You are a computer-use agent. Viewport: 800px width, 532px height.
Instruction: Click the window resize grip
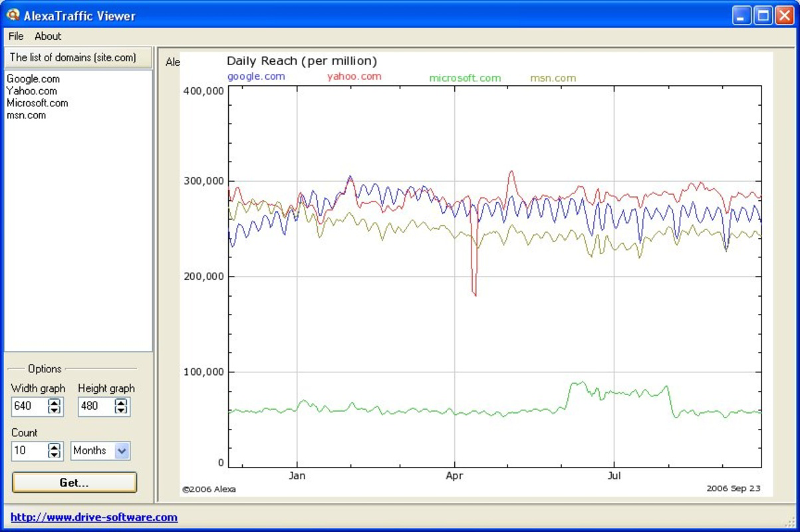tap(789, 522)
